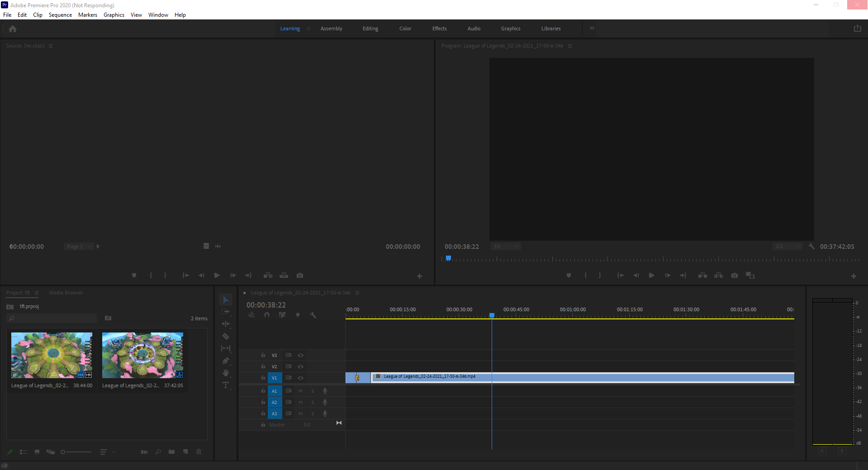Select the Type tool
The width and height of the screenshot is (868, 470).
[x=226, y=385]
